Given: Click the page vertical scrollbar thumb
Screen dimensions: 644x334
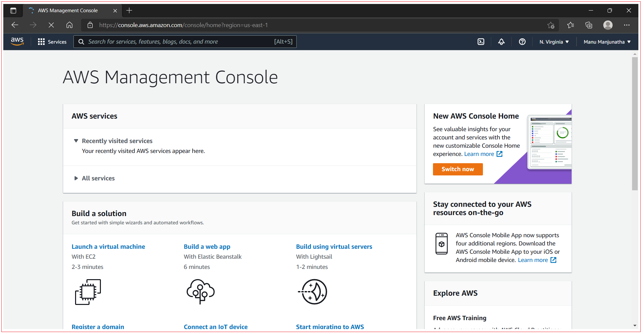Looking at the screenshot, I should click(635, 124).
